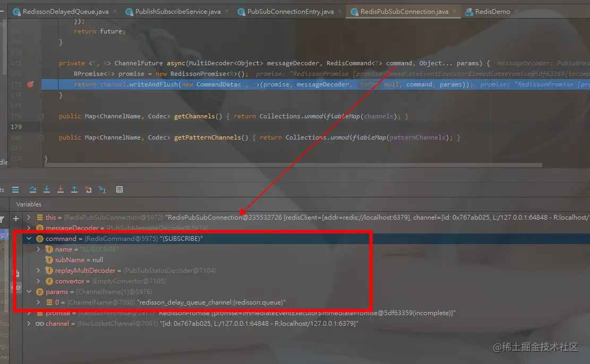Select the Variables panel header

[29, 204]
